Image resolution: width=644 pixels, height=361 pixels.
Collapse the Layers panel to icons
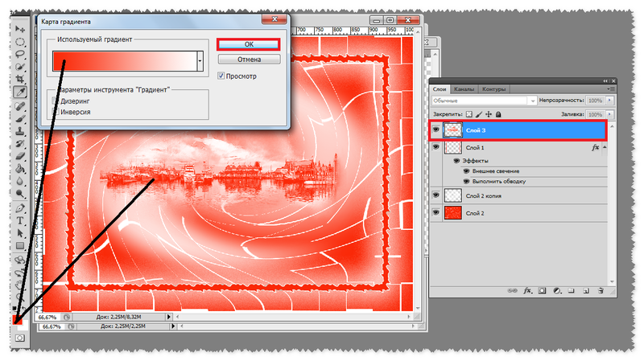605,81
